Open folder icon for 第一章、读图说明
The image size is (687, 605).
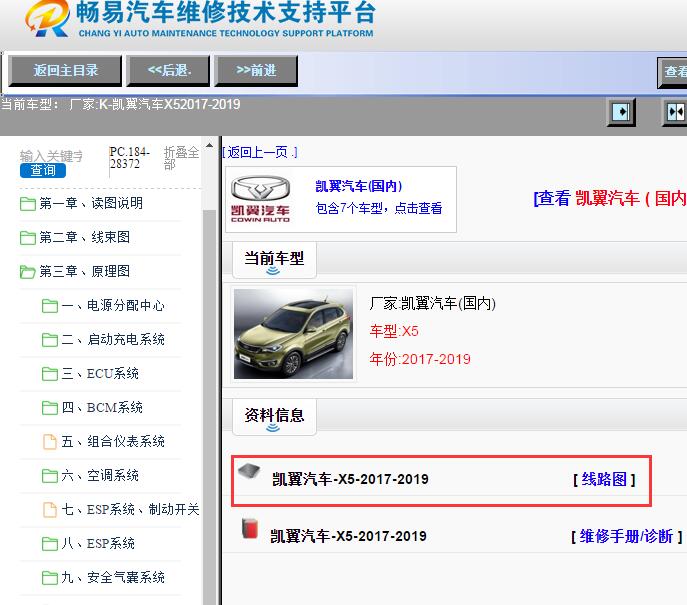(28, 204)
